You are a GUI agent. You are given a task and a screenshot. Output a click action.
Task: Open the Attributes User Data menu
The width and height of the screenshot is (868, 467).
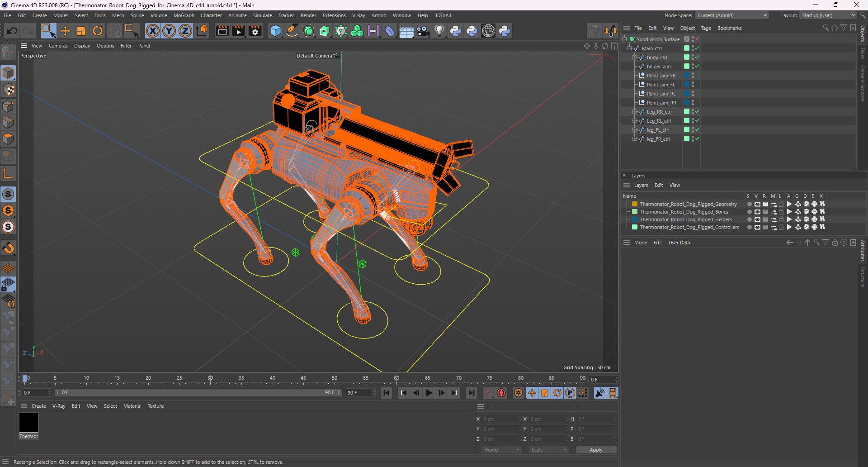679,243
